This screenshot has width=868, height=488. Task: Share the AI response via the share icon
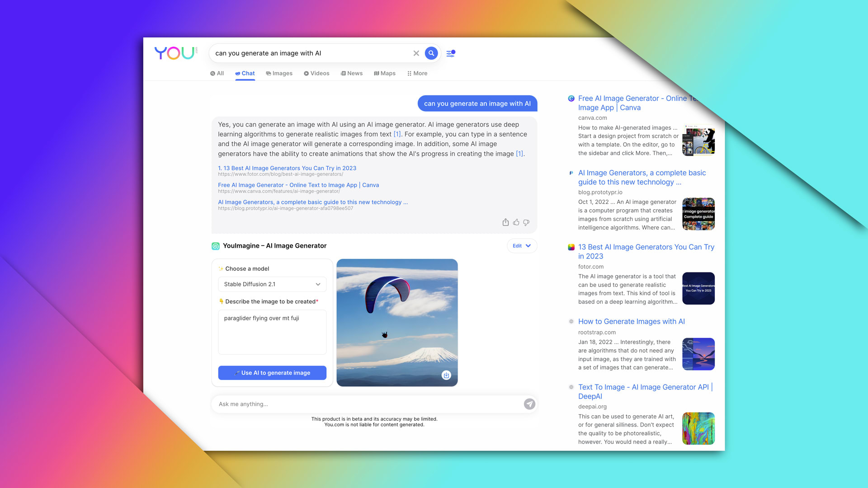(x=505, y=222)
